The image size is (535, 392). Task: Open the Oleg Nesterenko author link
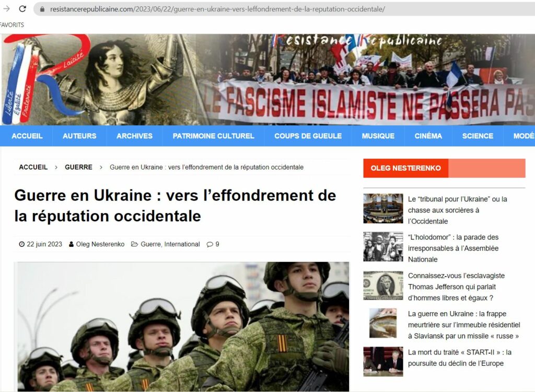pos(100,244)
